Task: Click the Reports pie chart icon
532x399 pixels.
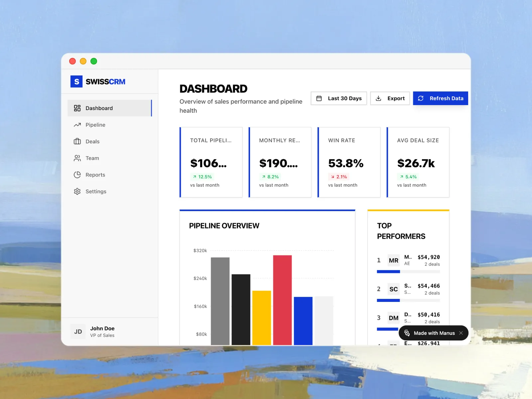Action: point(77,175)
